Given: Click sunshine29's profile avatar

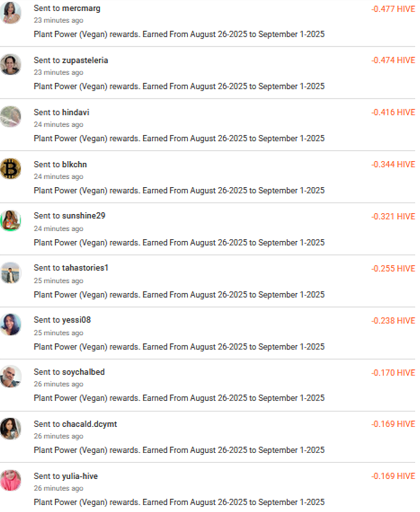Looking at the screenshot, I should 10,220.
